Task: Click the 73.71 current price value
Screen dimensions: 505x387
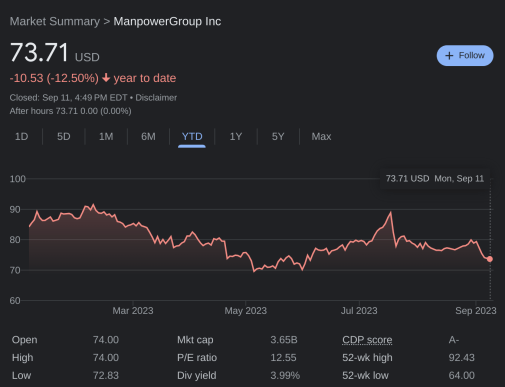Action: [39, 53]
